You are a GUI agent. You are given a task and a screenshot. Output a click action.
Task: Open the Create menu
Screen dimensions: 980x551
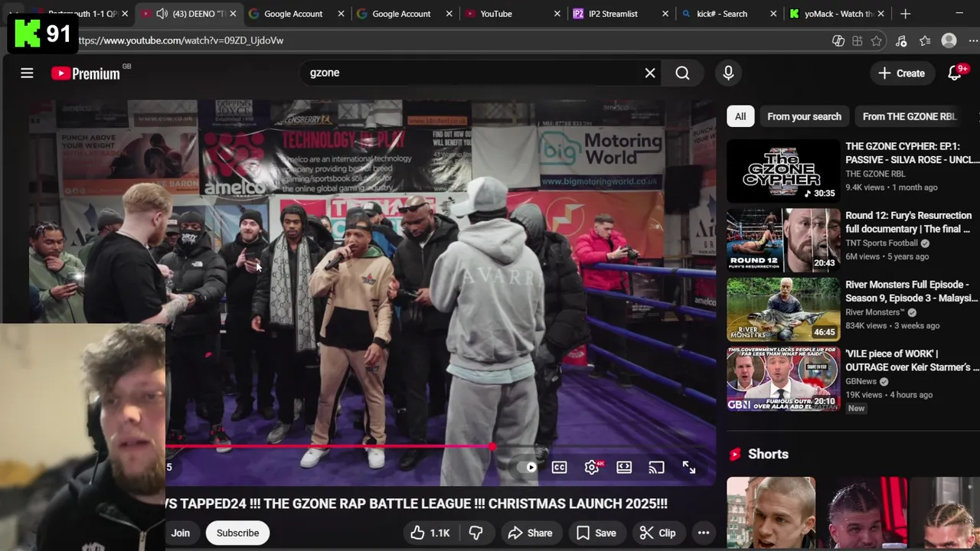[901, 73]
